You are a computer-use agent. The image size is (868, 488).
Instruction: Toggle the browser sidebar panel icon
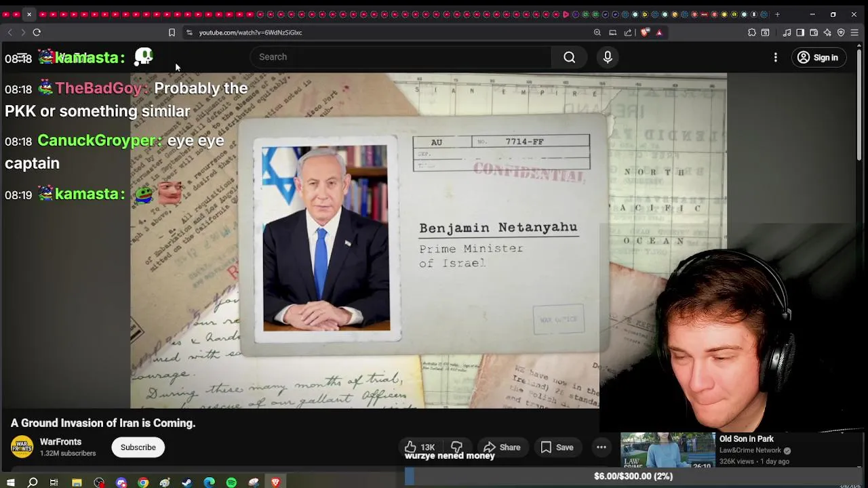(x=800, y=32)
